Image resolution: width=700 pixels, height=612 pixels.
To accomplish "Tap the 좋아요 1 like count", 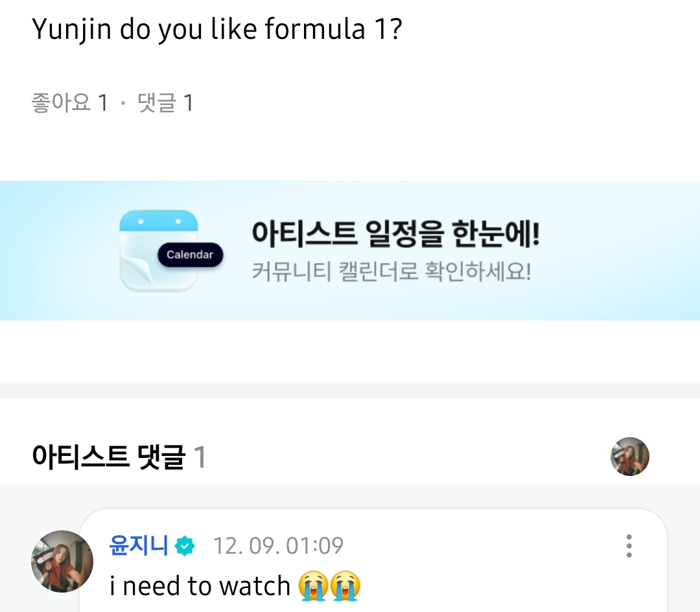I will pos(69,103).
